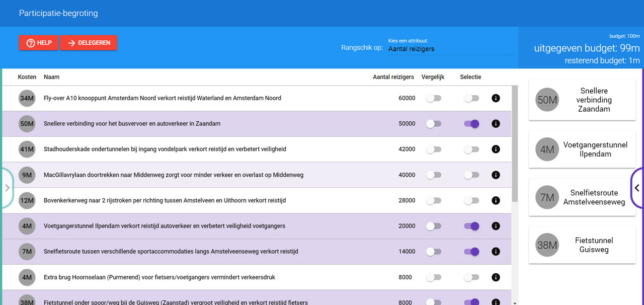This screenshot has width=644, height=305.
Task: Click the project list vertical scrollbar
Action: click(x=514, y=146)
